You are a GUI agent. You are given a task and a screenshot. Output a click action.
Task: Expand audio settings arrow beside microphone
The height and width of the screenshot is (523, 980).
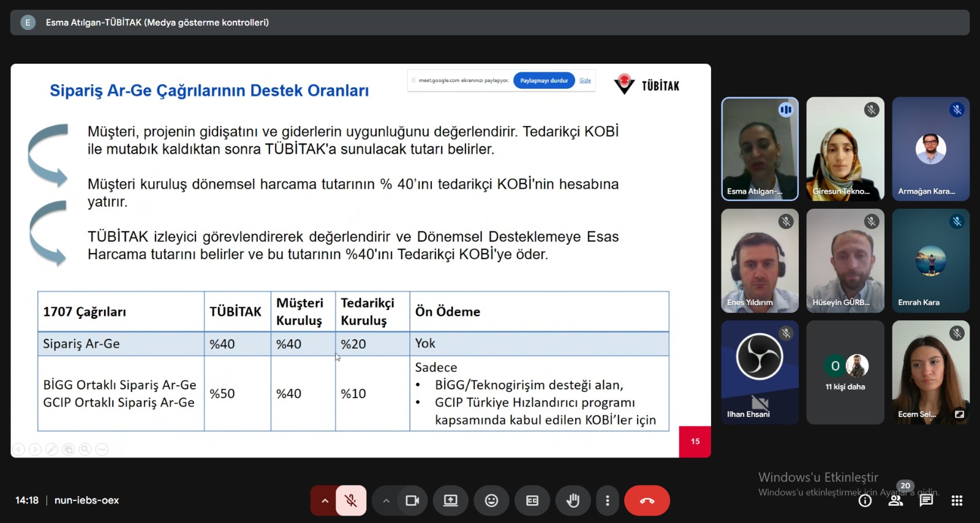(x=325, y=501)
